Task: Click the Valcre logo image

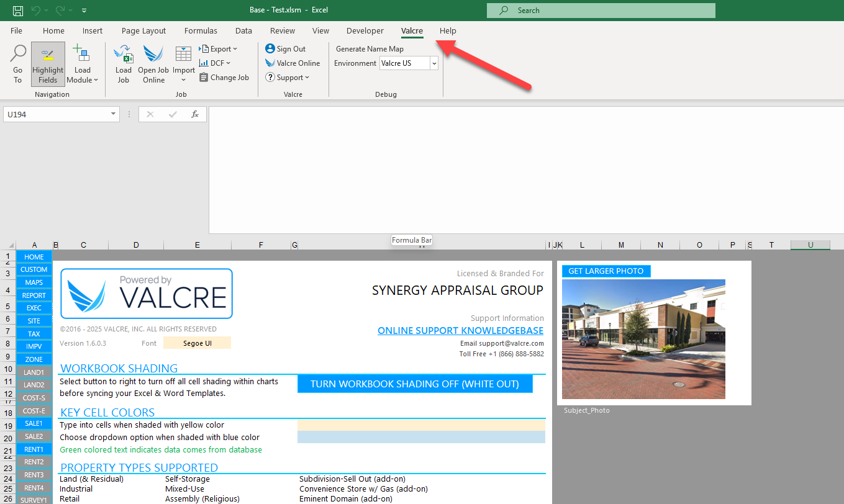Action: pyautogui.click(x=147, y=294)
